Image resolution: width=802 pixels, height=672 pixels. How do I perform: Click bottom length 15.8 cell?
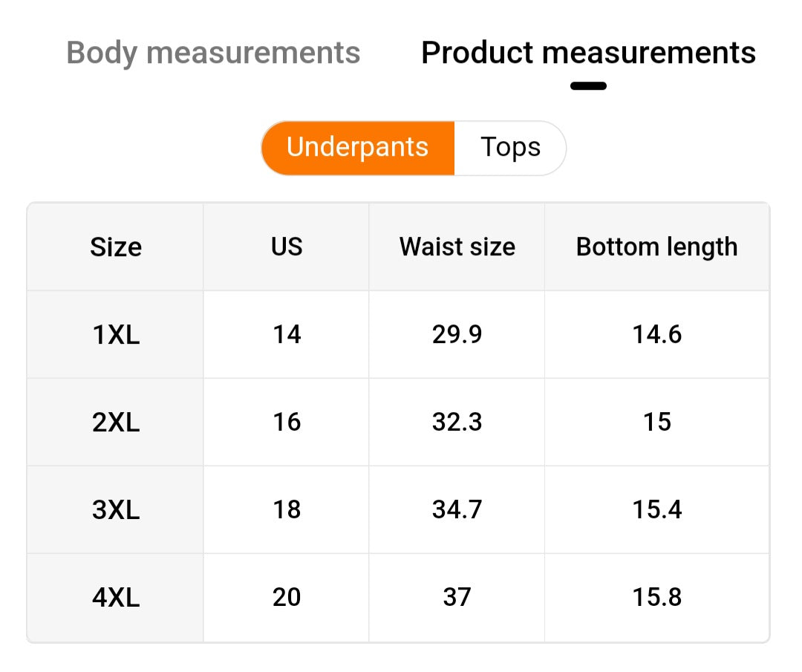coord(656,598)
